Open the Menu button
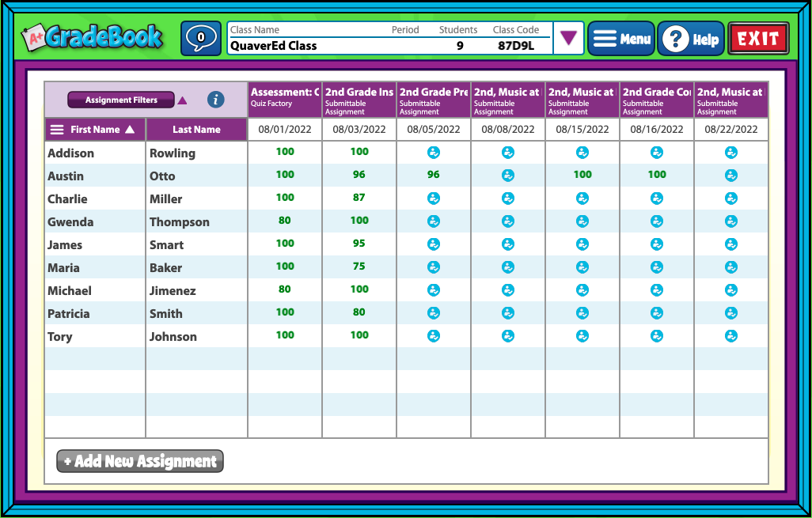Image resolution: width=812 pixels, height=518 pixels. [621, 38]
